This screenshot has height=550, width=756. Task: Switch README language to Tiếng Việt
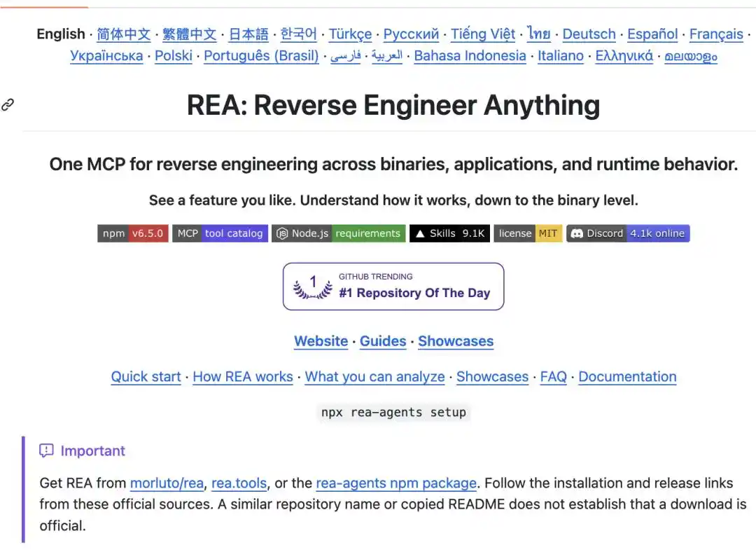483,34
